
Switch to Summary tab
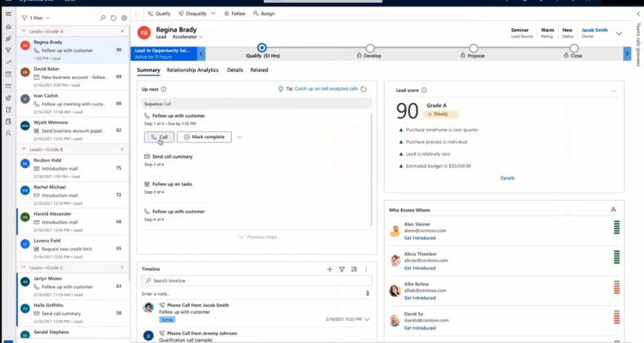point(149,70)
